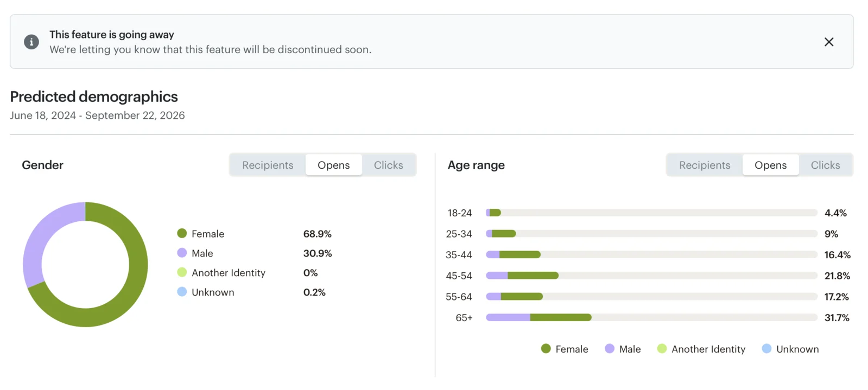
Task: Click the 31.7% value for 65+
Action: (837, 318)
